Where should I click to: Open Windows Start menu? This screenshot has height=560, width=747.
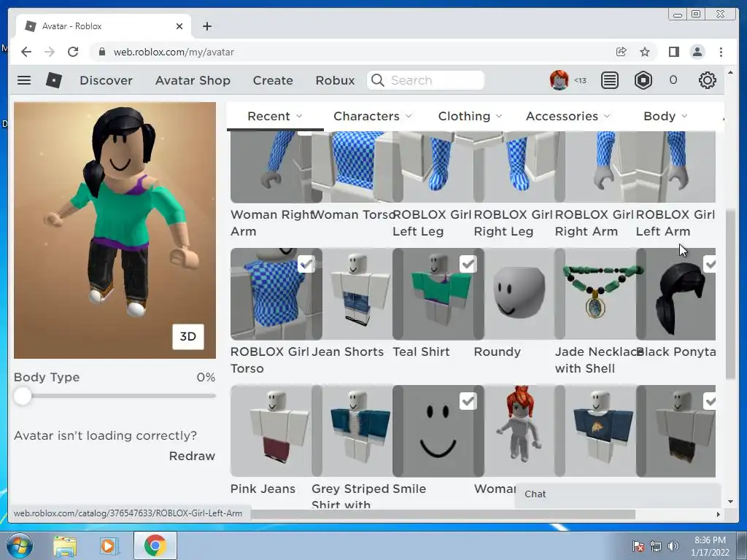(20, 545)
